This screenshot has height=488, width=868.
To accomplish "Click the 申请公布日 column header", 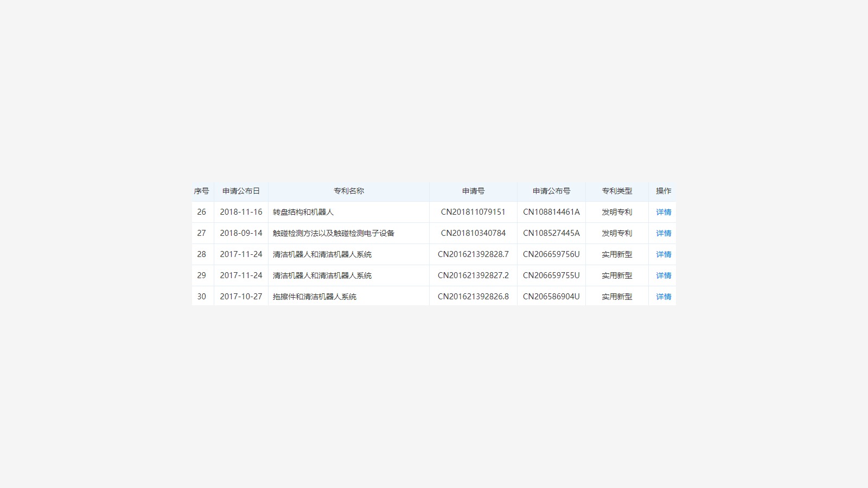I will (x=241, y=191).
